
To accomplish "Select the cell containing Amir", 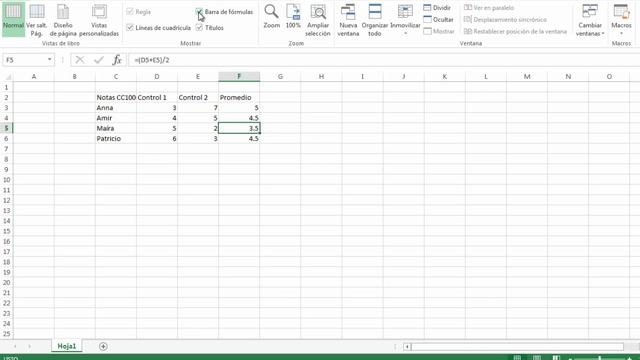I will tap(116, 118).
